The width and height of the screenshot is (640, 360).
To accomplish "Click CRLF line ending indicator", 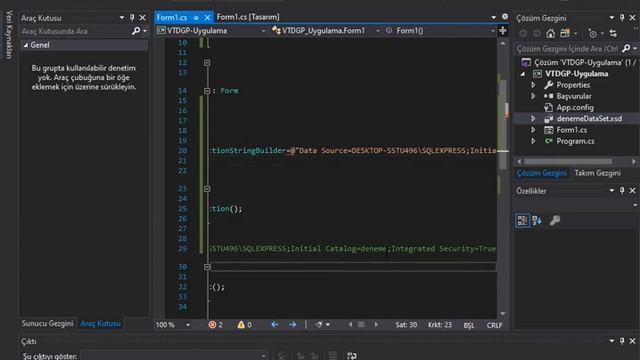I will point(494,325).
